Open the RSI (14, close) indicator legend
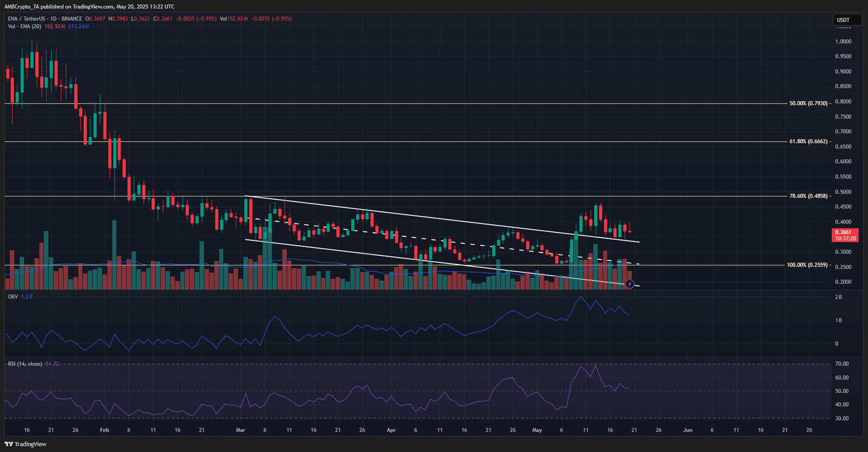The image size is (868, 452). tap(25, 364)
